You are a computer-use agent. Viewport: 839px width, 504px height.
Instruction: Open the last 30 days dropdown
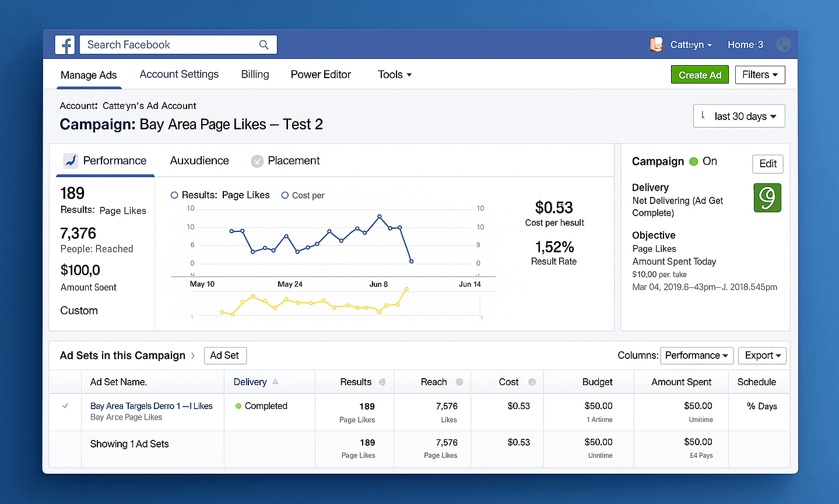point(739,116)
